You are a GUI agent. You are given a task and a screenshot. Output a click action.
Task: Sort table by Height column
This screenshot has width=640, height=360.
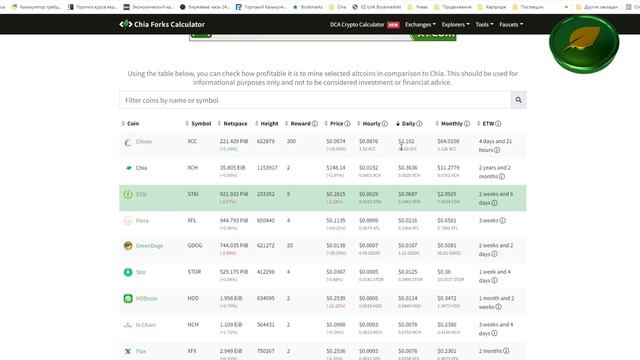coord(267,124)
